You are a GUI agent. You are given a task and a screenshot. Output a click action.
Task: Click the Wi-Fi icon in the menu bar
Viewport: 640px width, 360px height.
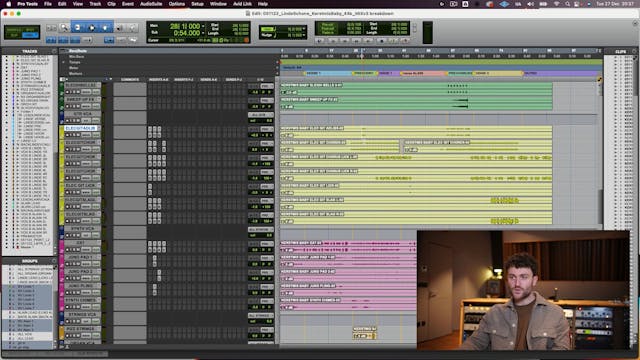(556, 4)
